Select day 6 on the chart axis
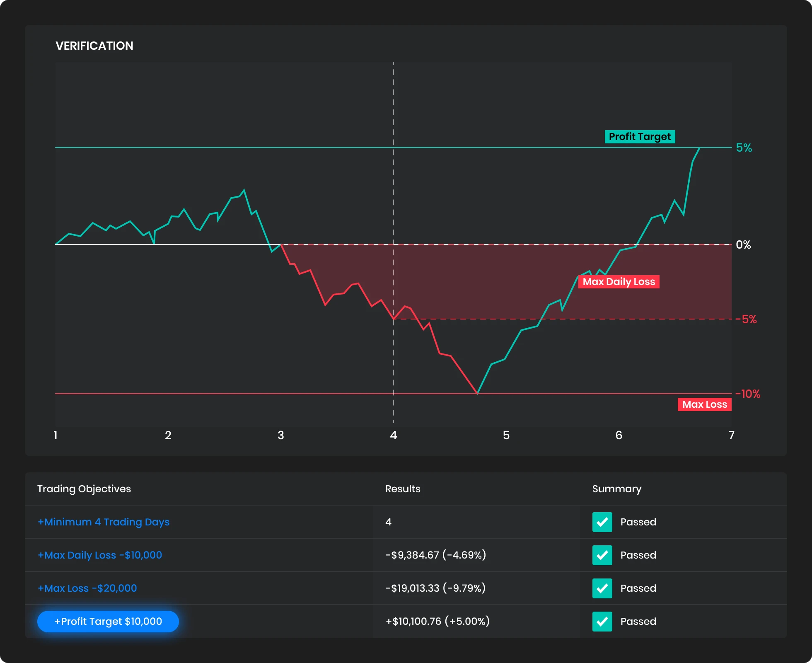 (619, 435)
